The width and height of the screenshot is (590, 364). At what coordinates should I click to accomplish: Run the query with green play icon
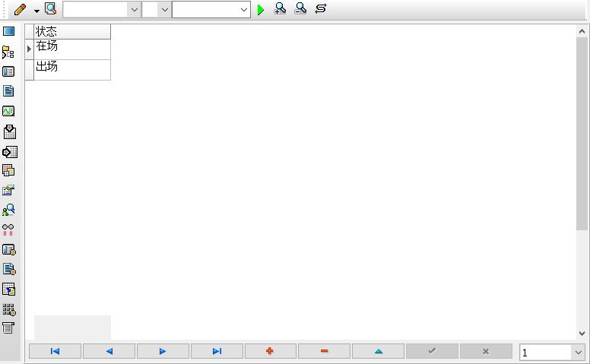tap(260, 9)
